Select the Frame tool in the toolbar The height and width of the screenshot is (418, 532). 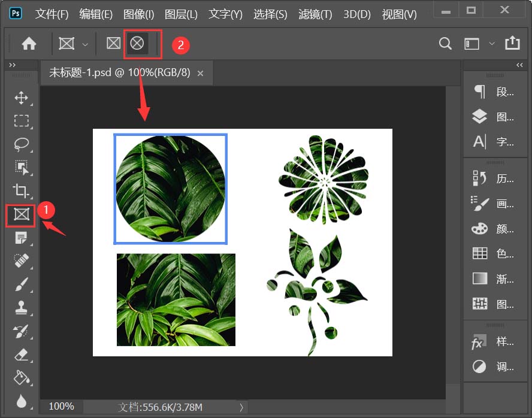(x=21, y=215)
